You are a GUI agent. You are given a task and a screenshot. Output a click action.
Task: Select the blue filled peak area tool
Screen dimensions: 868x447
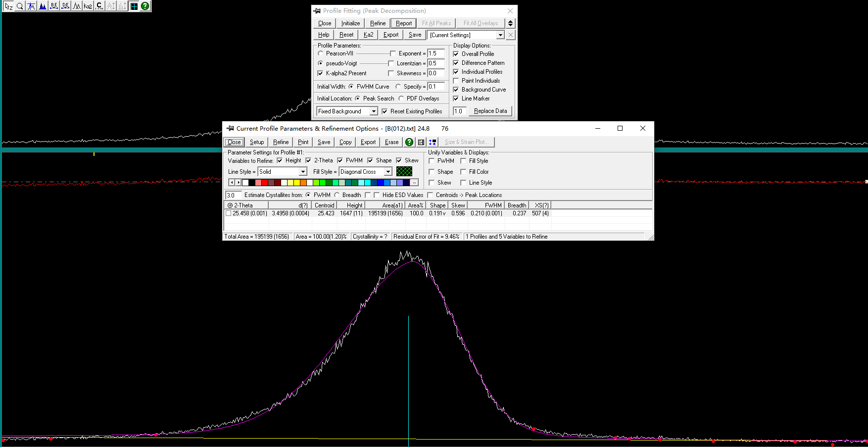(x=43, y=6)
